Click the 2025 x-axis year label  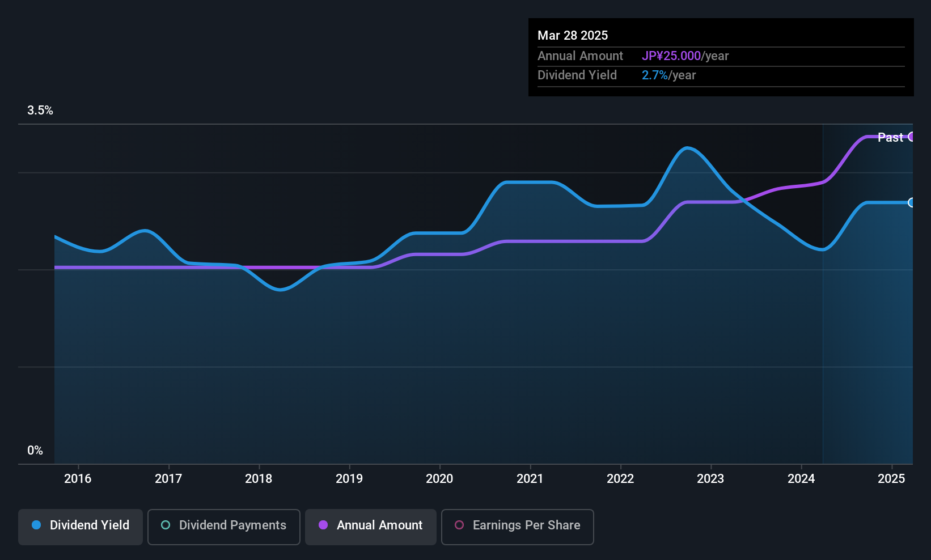[891, 479]
